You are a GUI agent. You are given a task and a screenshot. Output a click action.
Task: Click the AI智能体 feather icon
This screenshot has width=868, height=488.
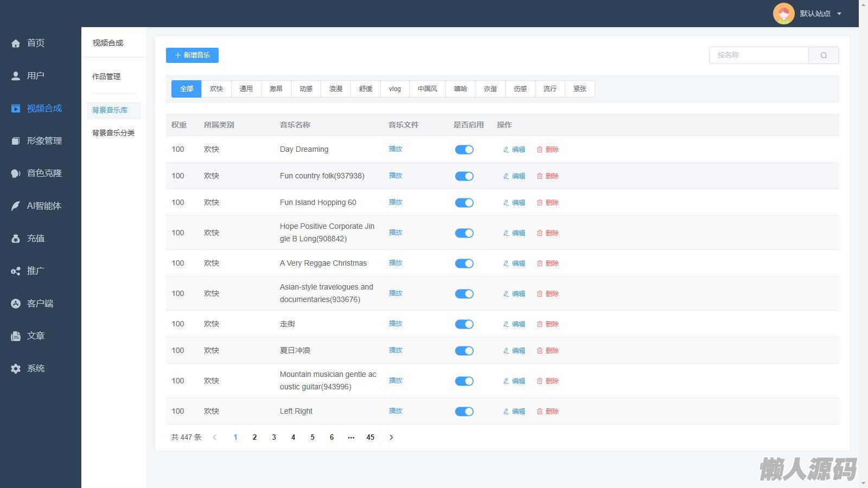click(x=16, y=206)
